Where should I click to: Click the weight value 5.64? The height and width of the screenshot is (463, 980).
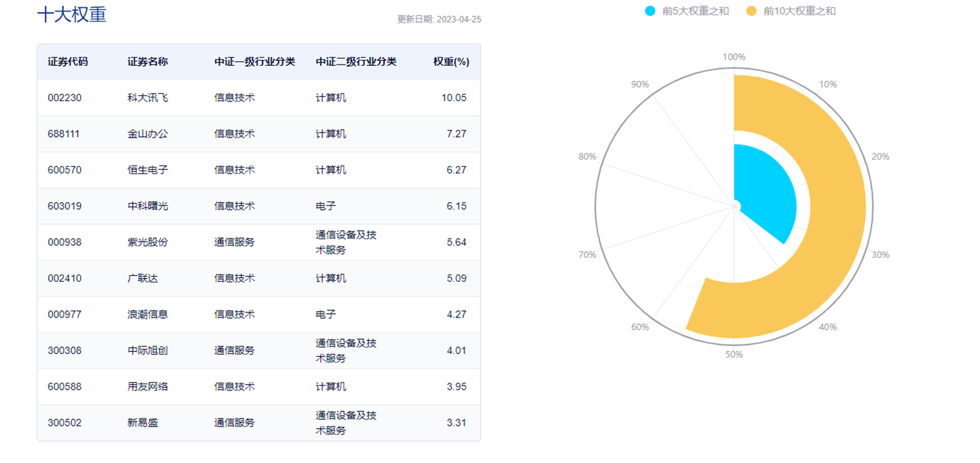(456, 242)
